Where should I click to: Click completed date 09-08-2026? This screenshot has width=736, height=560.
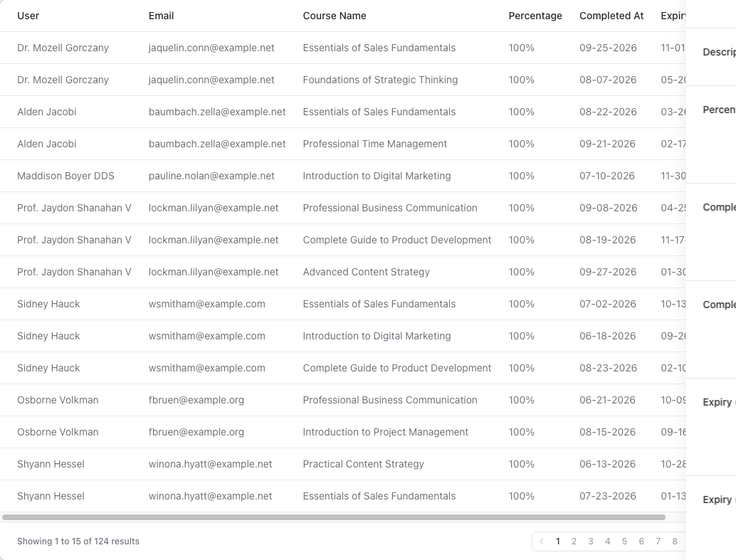(x=609, y=208)
